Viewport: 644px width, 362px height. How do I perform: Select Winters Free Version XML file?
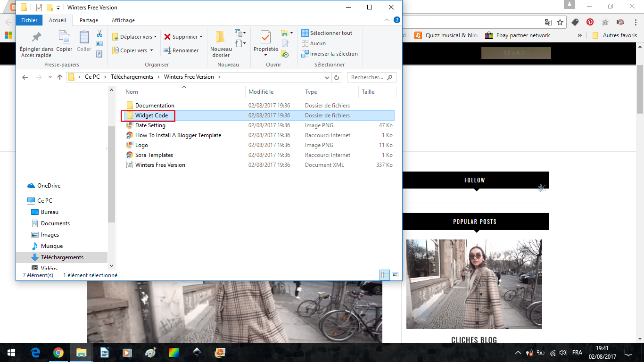[160, 165]
